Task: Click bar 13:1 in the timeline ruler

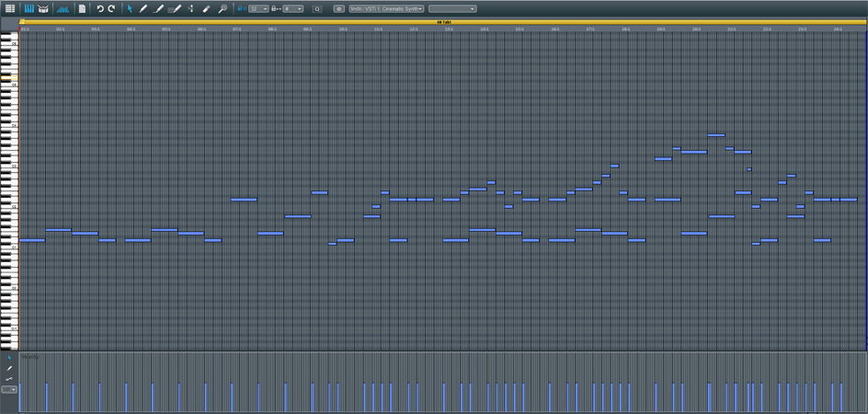Action: coord(449,29)
